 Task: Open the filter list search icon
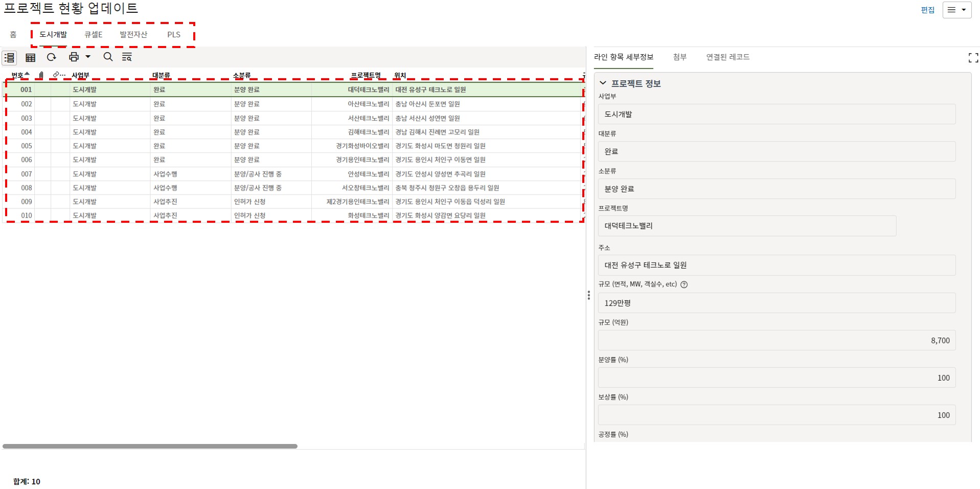(127, 57)
